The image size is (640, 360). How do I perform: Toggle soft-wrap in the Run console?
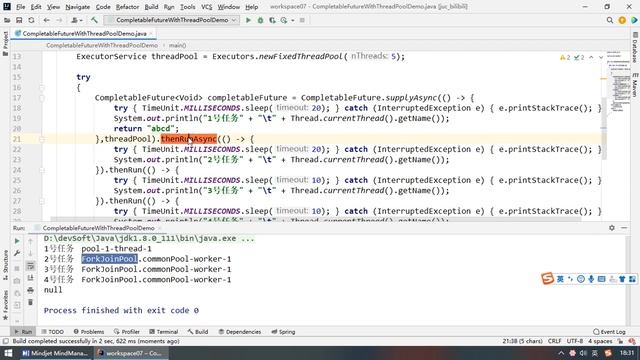[x=30, y=266]
